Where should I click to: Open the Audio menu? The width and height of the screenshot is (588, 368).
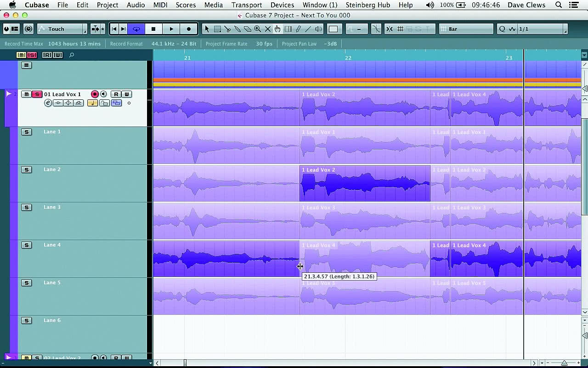pos(136,5)
